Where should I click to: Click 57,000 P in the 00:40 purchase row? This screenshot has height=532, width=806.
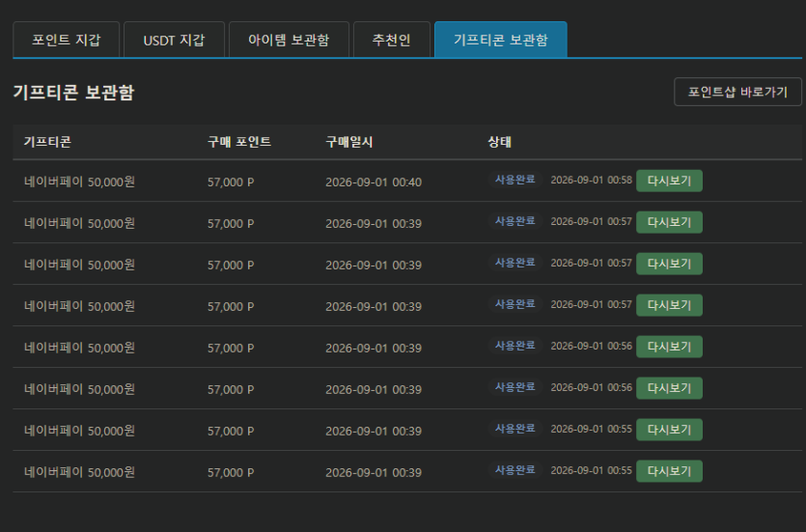231,182
